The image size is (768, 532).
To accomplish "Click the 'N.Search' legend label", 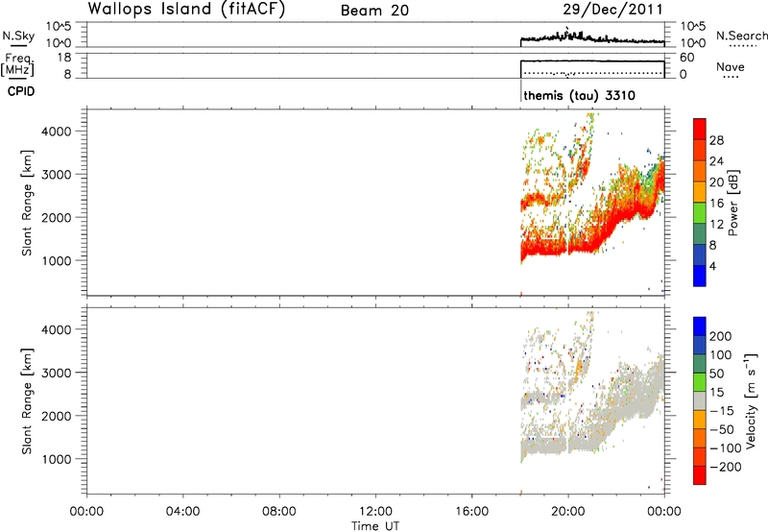I will pyautogui.click(x=742, y=36).
